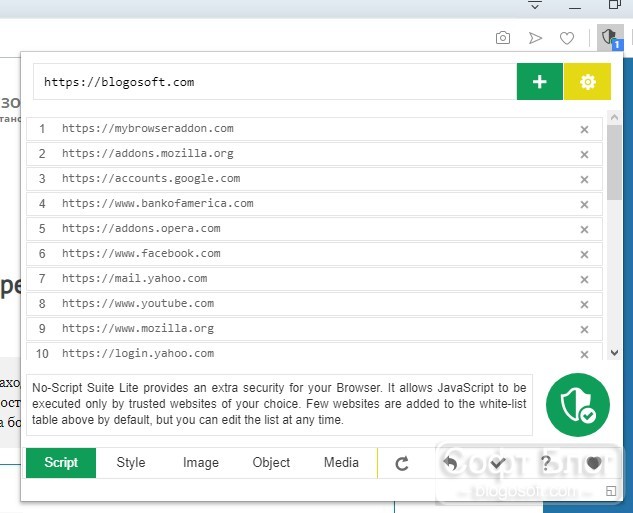Viewport: 633px width, 513px height.
Task: Open settings with yellow gear button
Action: coord(587,82)
